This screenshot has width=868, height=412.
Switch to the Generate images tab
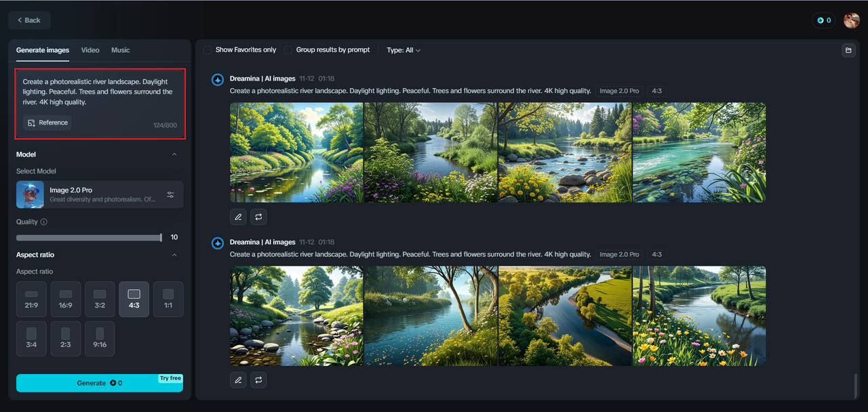43,50
